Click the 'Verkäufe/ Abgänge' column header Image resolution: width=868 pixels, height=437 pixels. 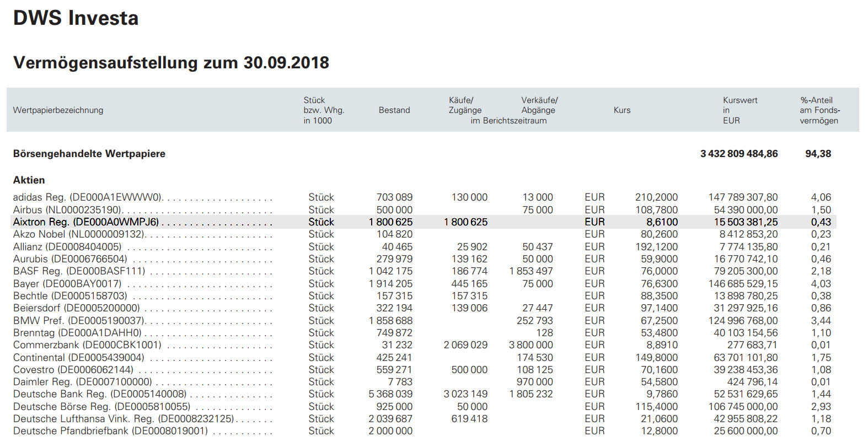click(539, 105)
